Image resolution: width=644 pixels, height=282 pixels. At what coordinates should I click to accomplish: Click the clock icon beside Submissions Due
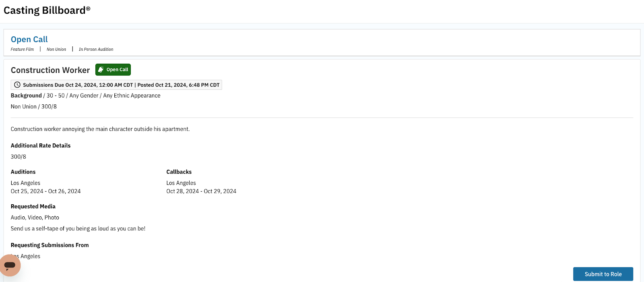(17, 85)
